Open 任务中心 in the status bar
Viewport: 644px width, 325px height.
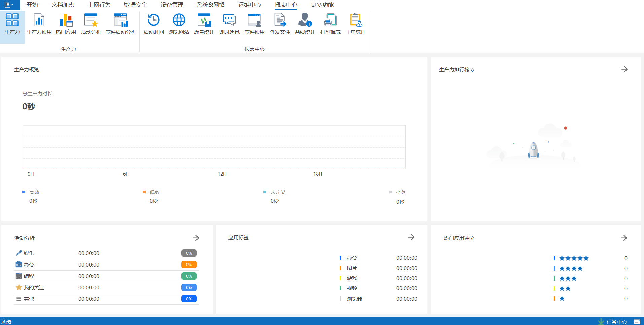point(616,322)
